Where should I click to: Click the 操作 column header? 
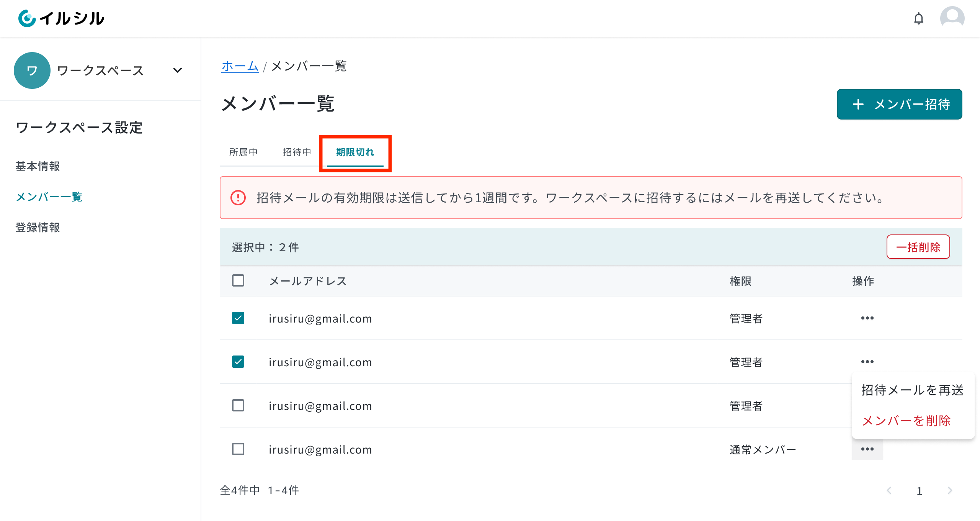(x=863, y=281)
